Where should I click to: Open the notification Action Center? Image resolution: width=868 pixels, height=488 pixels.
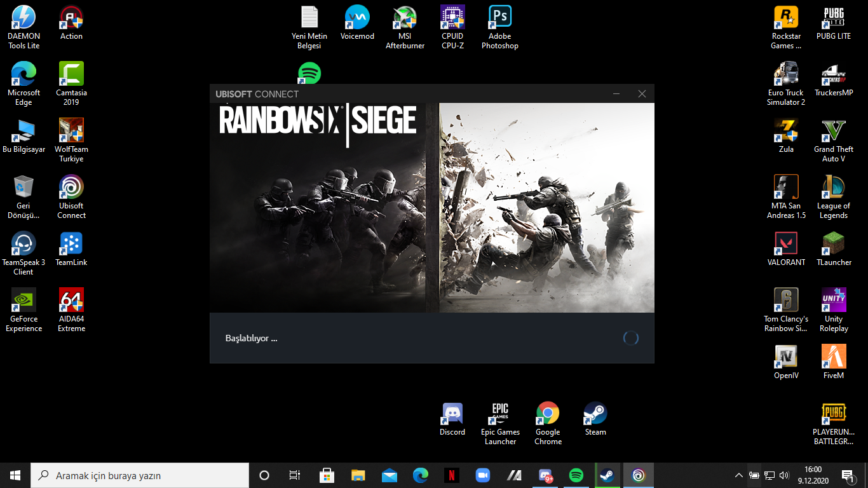click(x=848, y=475)
